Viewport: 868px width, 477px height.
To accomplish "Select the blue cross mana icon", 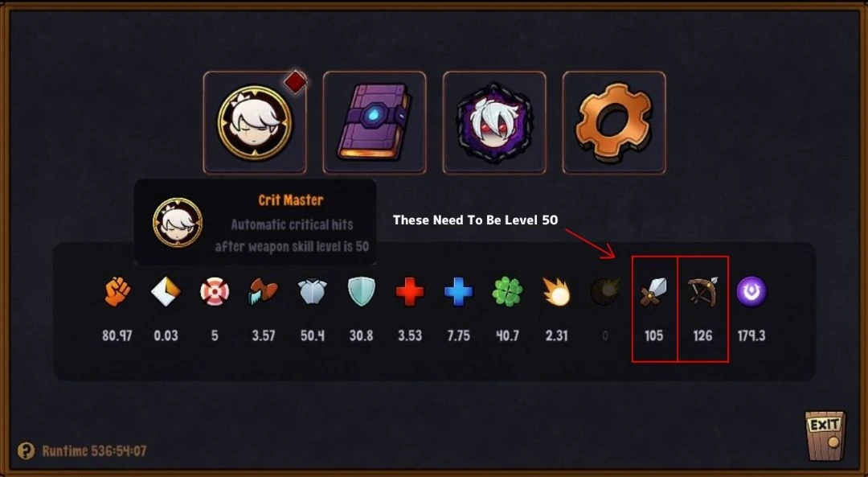I will tap(459, 291).
